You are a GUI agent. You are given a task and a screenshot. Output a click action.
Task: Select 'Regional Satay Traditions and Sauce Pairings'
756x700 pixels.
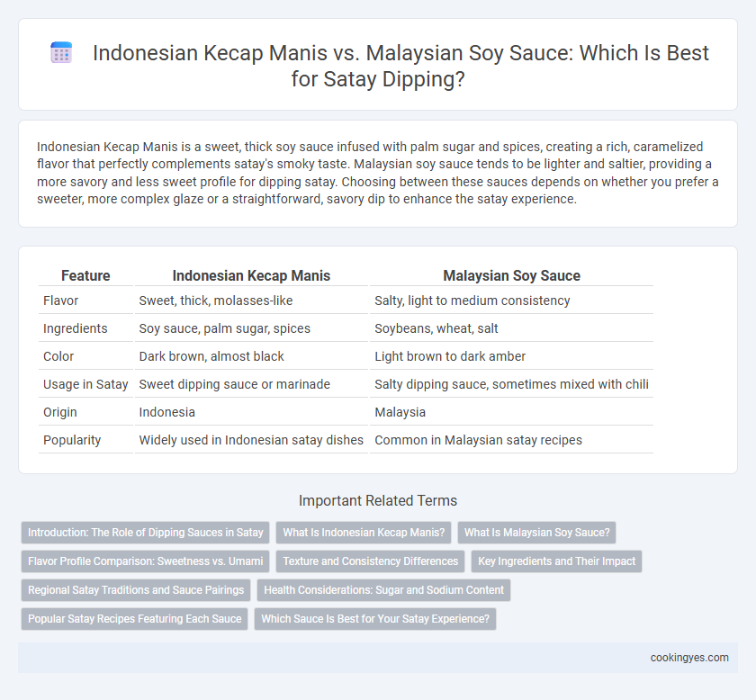click(x=136, y=590)
